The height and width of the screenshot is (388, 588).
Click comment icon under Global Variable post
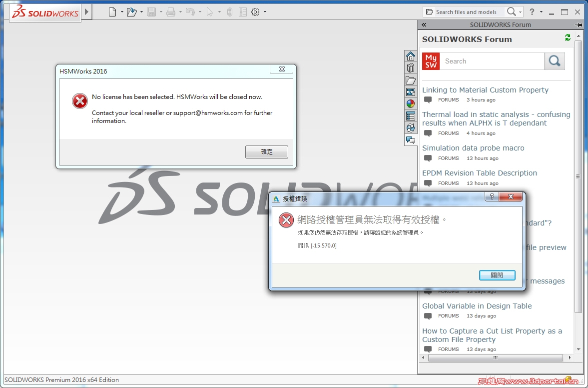(x=428, y=316)
